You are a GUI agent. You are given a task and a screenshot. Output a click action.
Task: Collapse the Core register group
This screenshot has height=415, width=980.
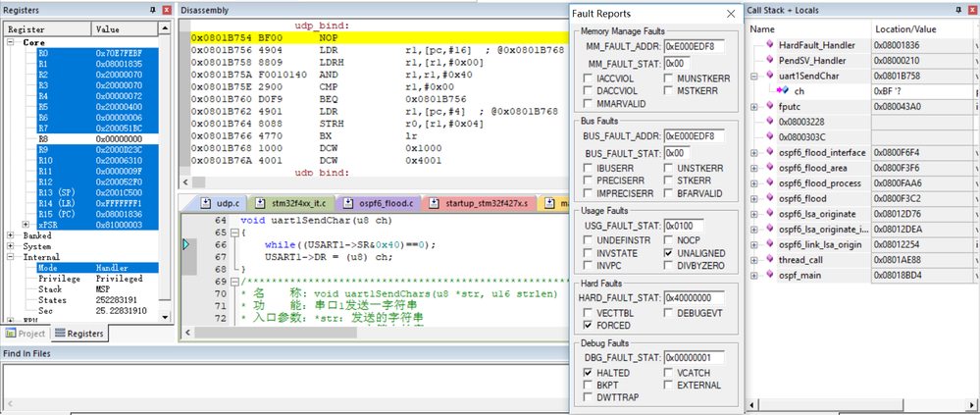11,43
